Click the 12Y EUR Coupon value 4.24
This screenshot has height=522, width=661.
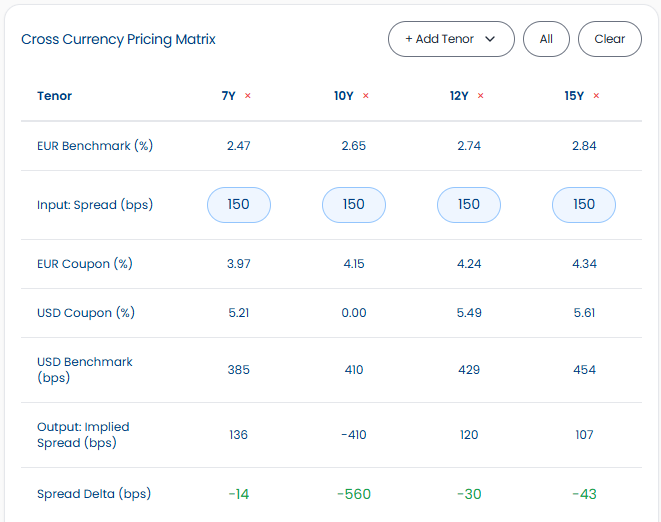[x=469, y=264]
